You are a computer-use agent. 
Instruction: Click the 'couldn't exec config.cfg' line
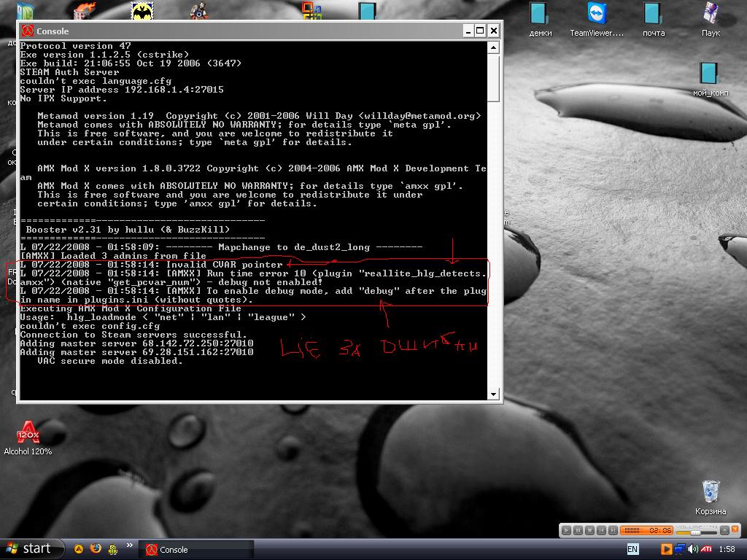pos(90,326)
